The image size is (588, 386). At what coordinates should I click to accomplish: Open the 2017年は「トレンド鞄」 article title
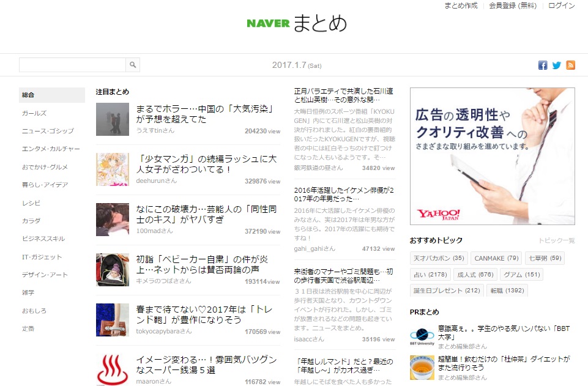[204, 315]
